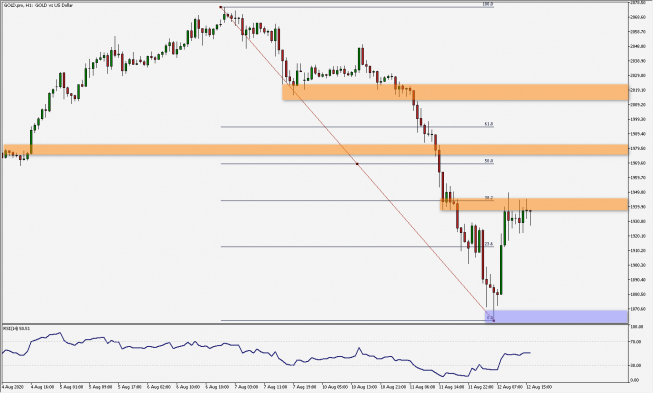653x393 pixels.
Task: Click the 1920.10 price axis label
Action: click(638, 236)
